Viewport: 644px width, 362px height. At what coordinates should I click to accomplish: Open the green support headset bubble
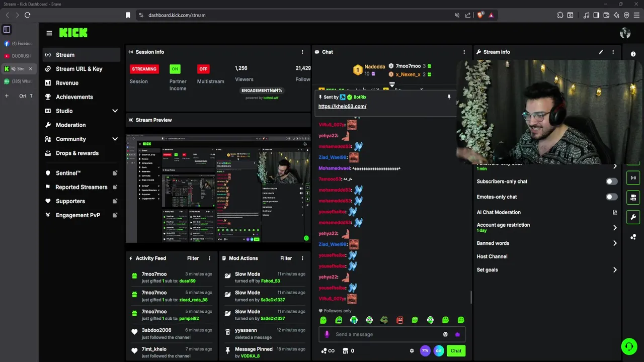pyautogui.click(x=629, y=346)
